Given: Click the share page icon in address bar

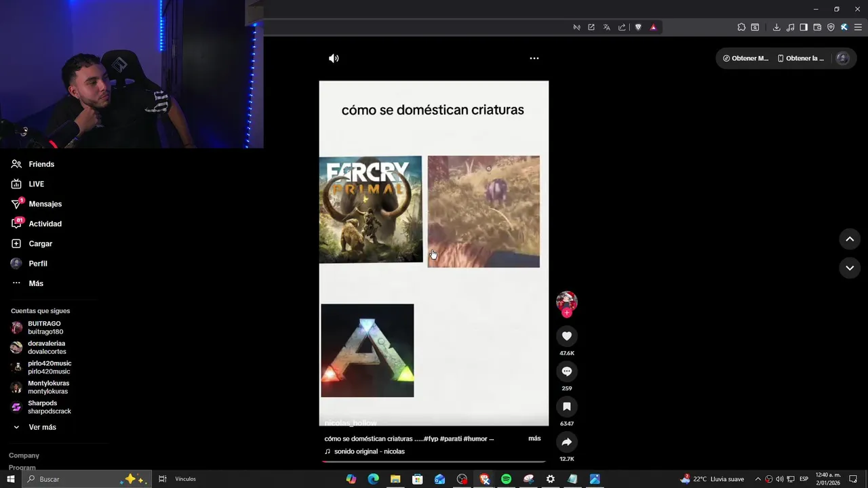Looking at the screenshot, I should (622, 27).
